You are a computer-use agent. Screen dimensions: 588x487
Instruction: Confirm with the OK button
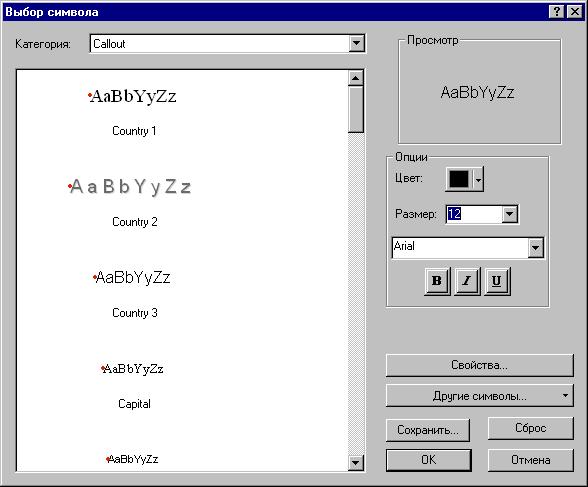(x=429, y=460)
